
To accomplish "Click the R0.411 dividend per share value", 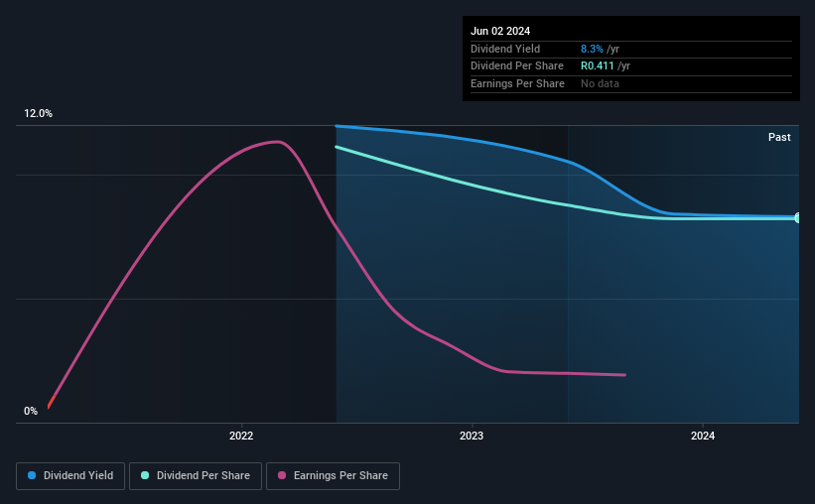I will (598, 66).
